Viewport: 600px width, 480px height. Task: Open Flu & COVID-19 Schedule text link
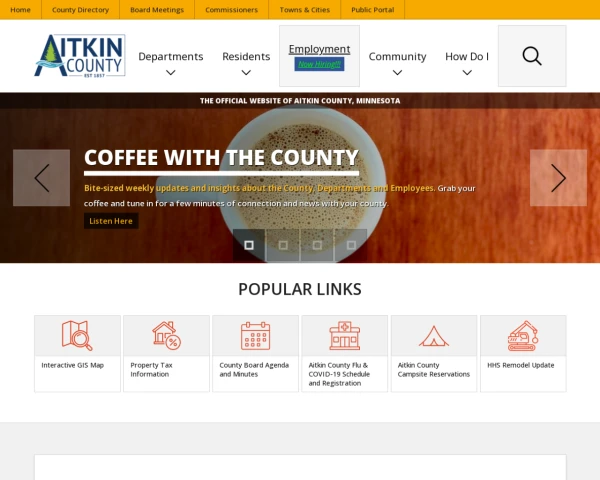pyautogui.click(x=339, y=374)
